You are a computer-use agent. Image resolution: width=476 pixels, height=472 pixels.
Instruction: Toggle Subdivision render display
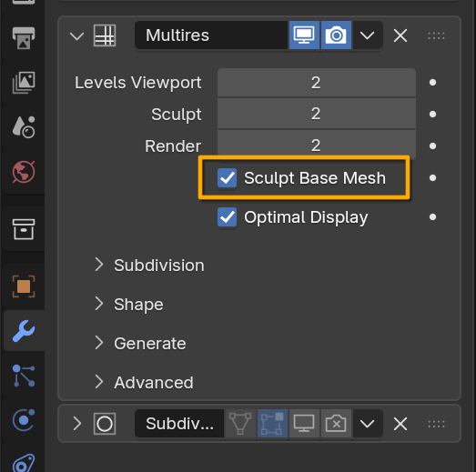tap(336, 424)
